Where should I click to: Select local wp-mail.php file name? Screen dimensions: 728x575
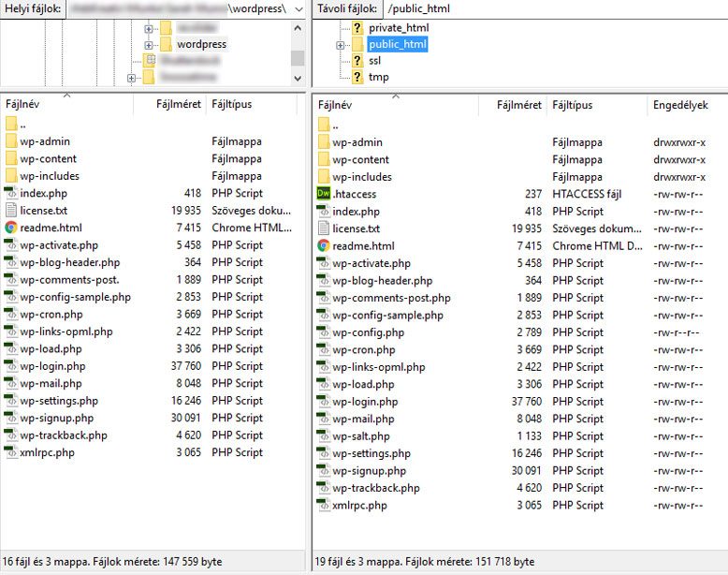[51, 383]
